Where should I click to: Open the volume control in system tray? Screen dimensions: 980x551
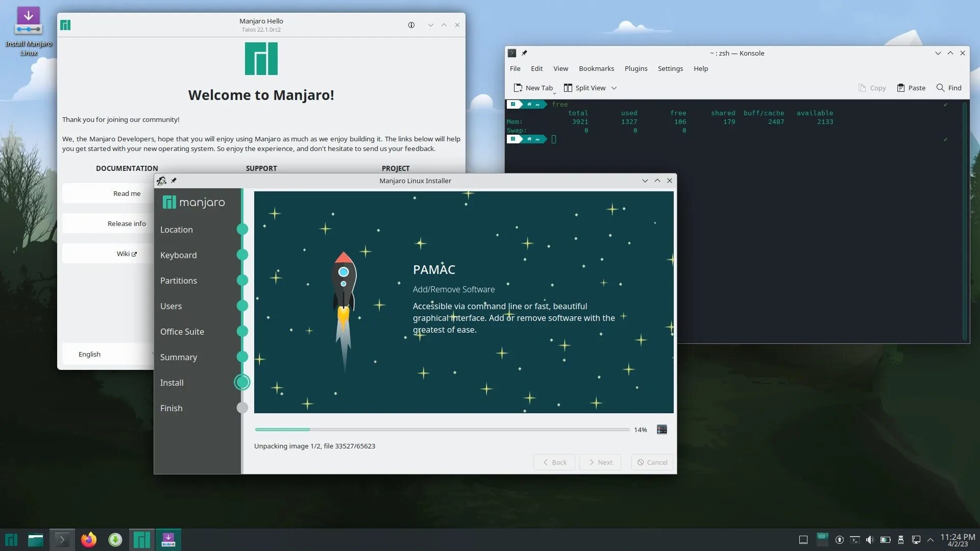pyautogui.click(x=870, y=540)
